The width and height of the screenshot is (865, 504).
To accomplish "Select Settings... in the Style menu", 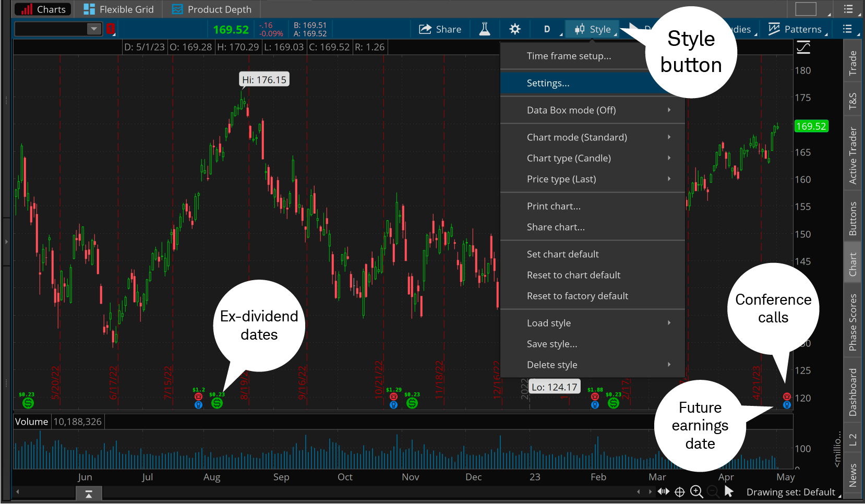I will click(593, 83).
